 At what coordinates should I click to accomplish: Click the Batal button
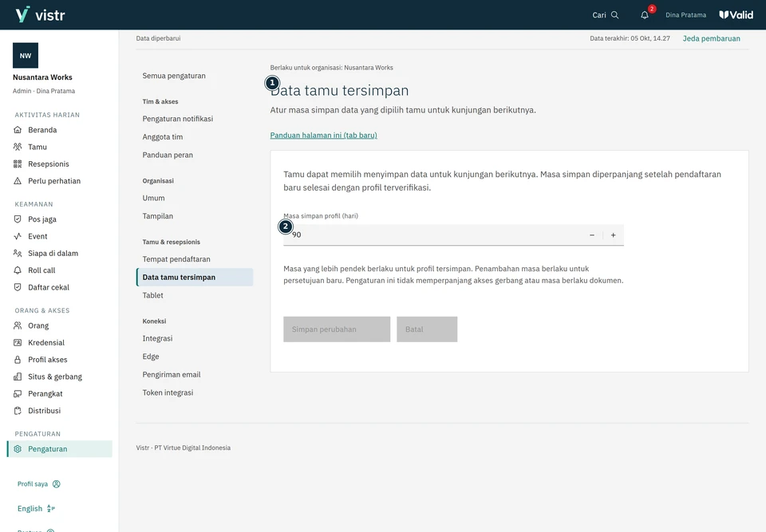427,329
